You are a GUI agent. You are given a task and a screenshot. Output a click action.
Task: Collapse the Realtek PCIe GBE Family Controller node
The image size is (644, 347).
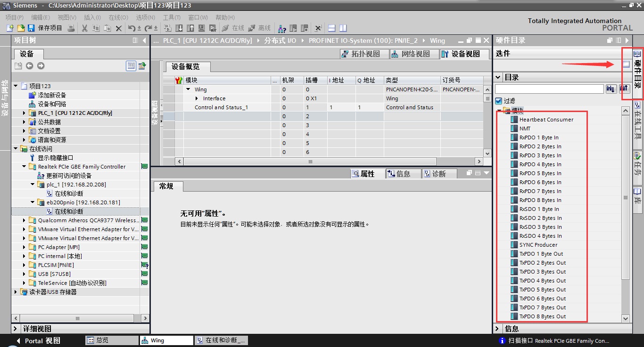click(25, 167)
